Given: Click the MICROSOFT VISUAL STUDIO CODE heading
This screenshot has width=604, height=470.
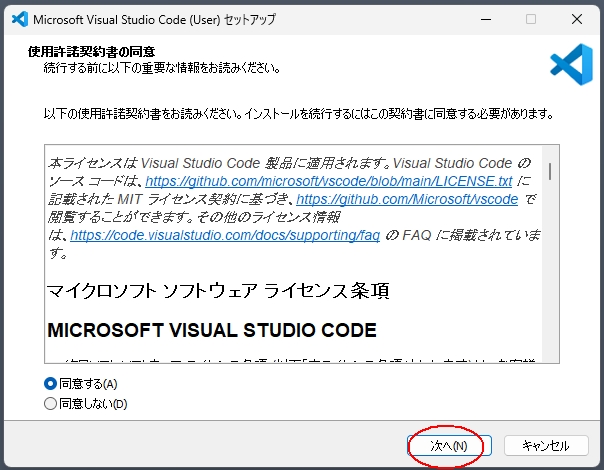Looking at the screenshot, I should (212, 329).
